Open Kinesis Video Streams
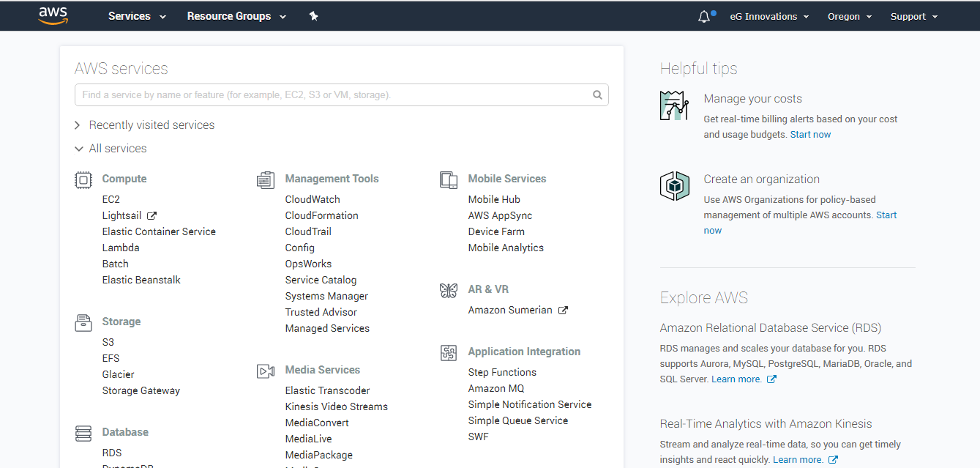The height and width of the screenshot is (468, 980). (337, 406)
